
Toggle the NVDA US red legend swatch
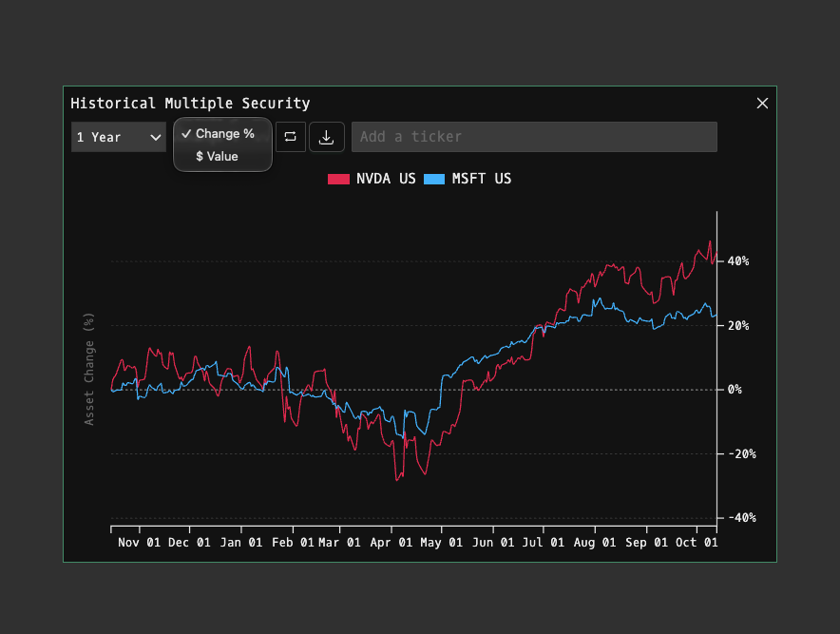[338, 179]
